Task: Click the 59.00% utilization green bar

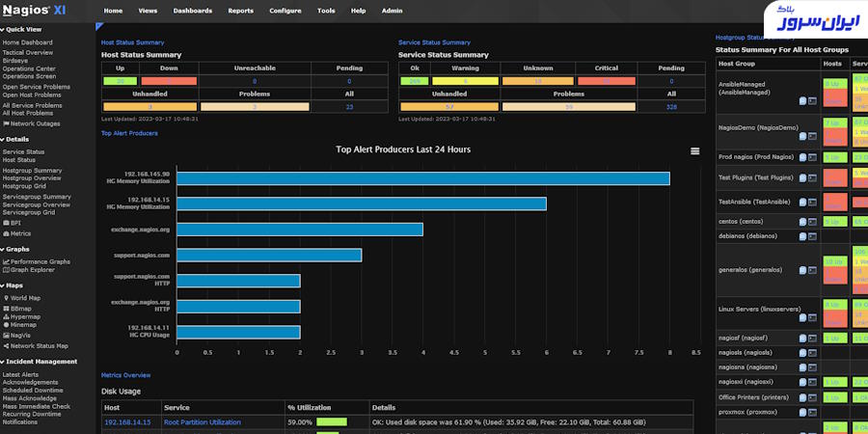Action: [x=332, y=422]
